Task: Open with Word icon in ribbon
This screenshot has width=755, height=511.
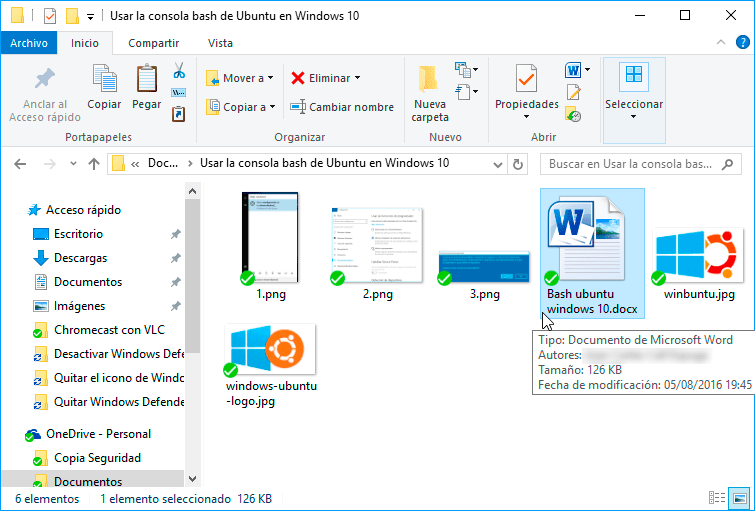Action: 573,71
